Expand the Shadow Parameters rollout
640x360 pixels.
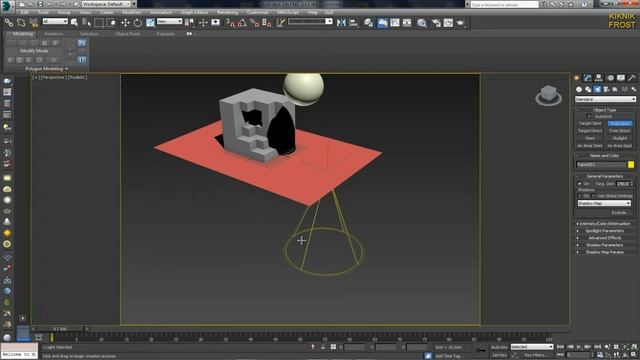(x=605, y=245)
